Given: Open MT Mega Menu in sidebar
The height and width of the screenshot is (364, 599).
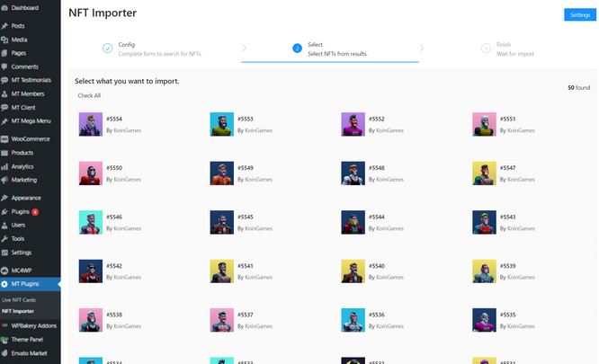Looking at the screenshot, I should pos(31,120).
